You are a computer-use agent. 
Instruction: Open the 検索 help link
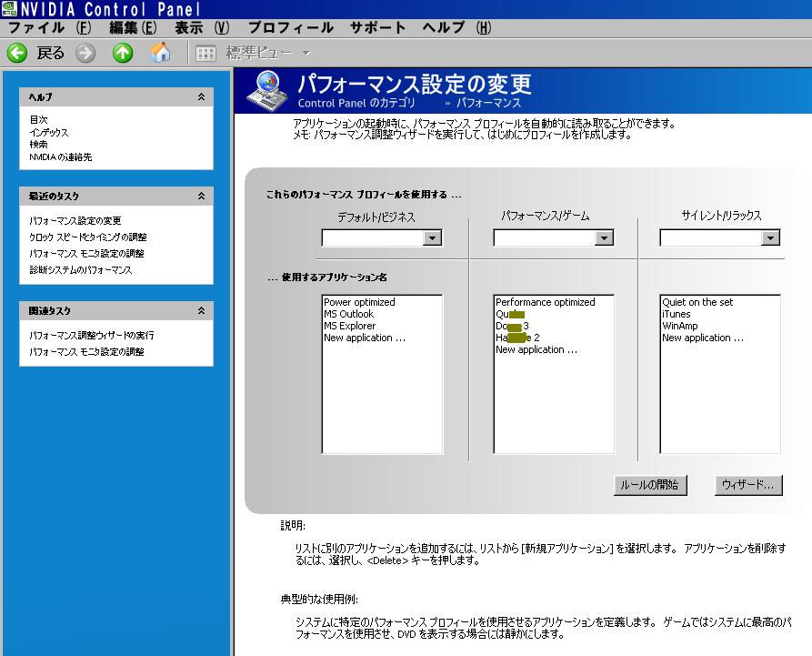click(x=38, y=145)
